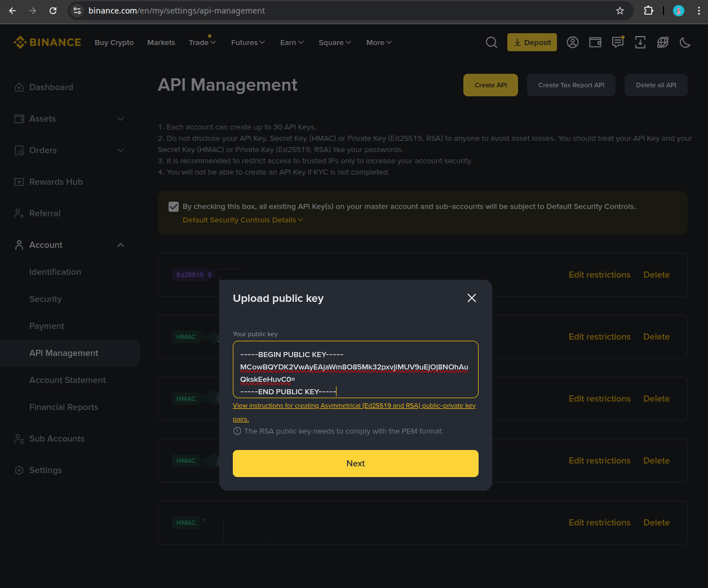Go to Markets
Screen dimensions: 708x588
[161, 42]
